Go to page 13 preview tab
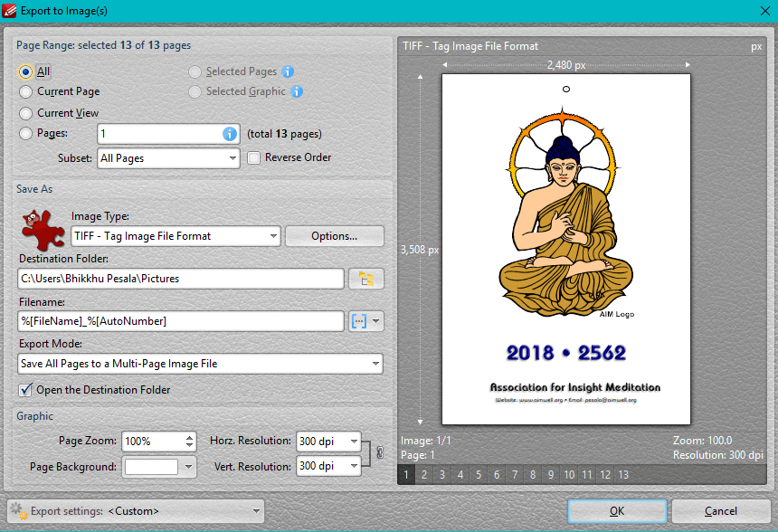The width and height of the screenshot is (778, 532). [623, 475]
